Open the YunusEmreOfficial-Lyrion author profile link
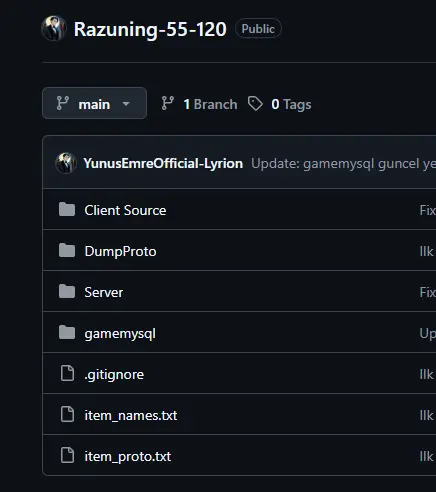 [163, 163]
